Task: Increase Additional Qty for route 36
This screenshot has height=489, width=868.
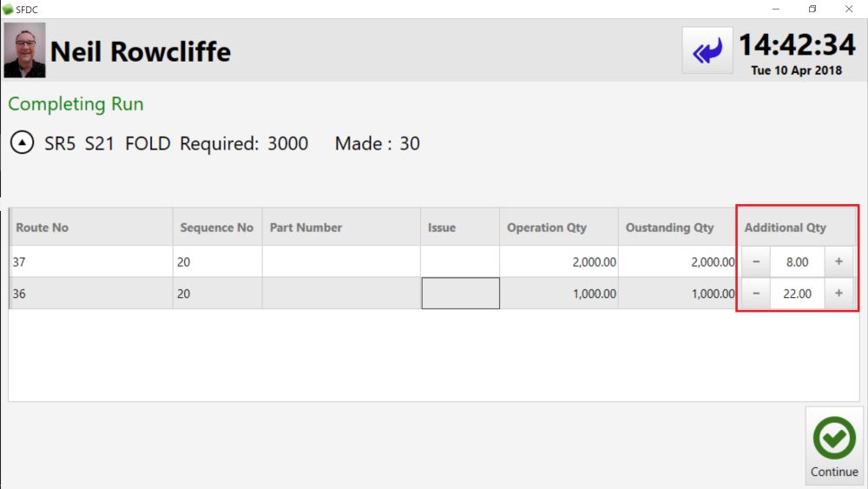Action: (x=838, y=294)
